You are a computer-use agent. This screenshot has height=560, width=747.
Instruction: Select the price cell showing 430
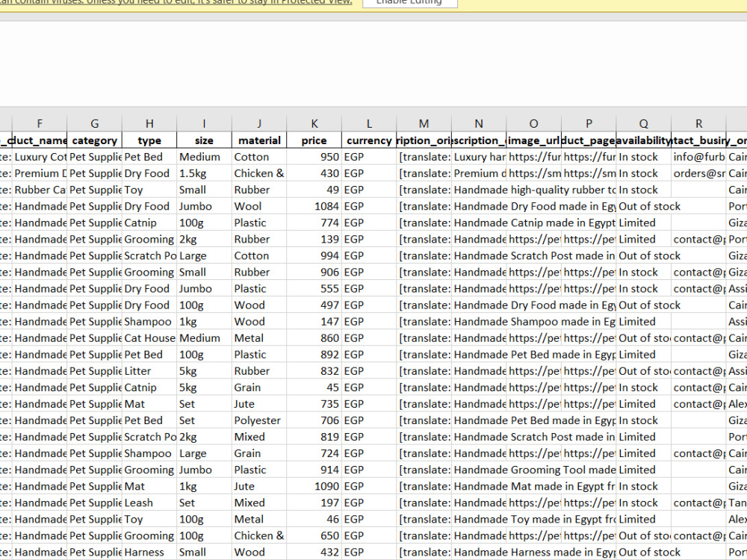click(314, 173)
